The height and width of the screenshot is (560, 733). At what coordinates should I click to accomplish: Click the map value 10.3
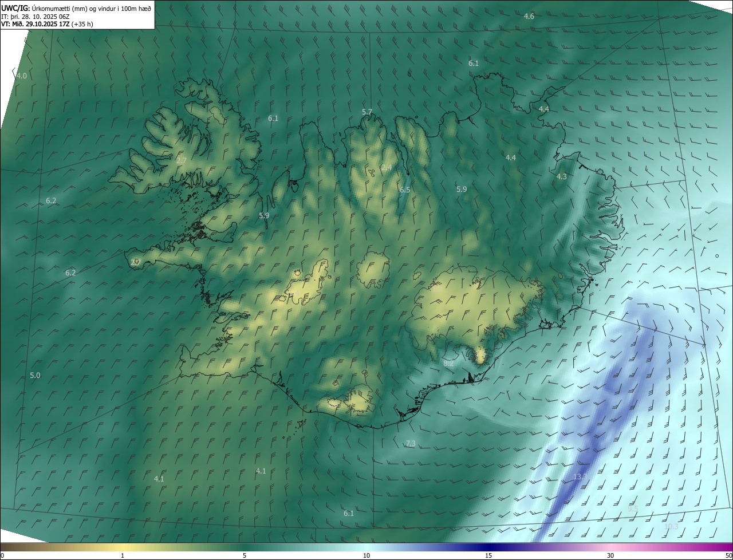pyautogui.click(x=671, y=526)
